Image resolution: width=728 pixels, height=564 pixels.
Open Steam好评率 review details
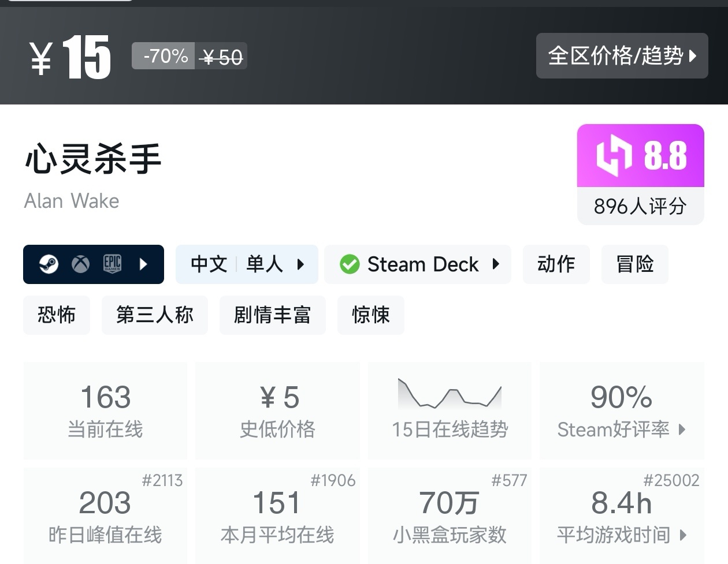pos(622,429)
